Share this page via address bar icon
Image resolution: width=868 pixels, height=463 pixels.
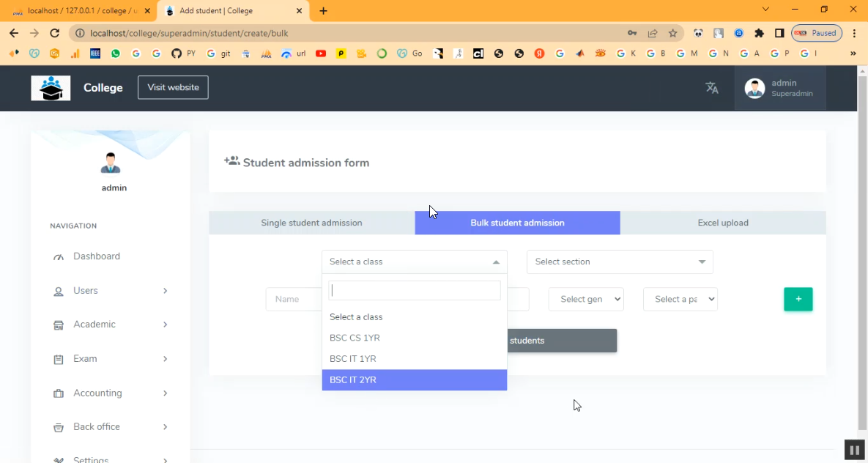[653, 33]
